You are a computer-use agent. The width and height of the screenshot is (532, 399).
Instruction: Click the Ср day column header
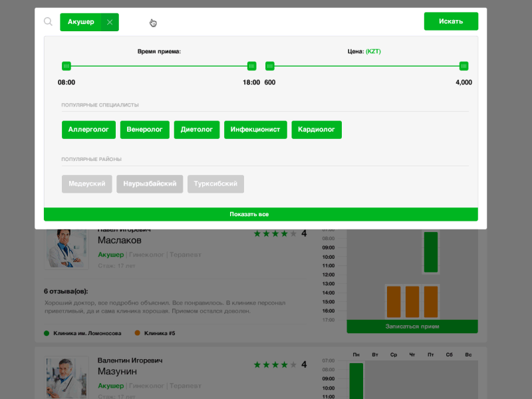pos(394,354)
